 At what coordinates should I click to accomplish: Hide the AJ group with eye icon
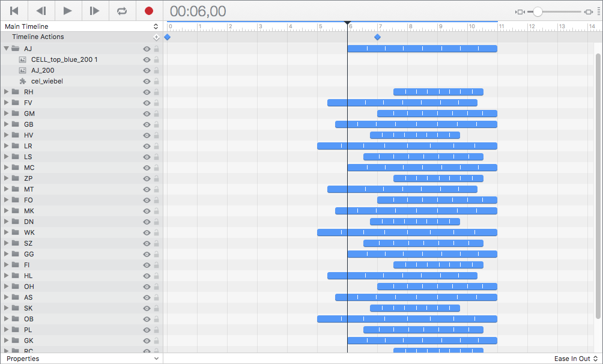pyautogui.click(x=147, y=49)
